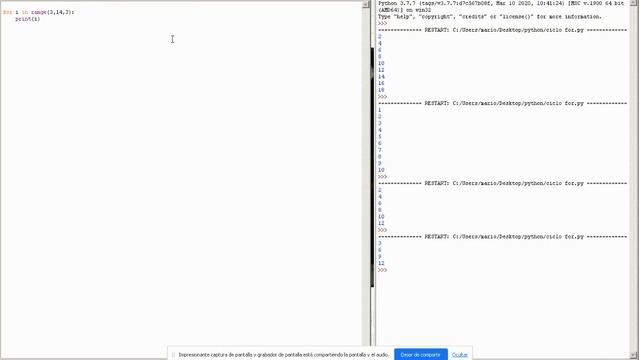Image resolution: width=640 pixels, height=360 pixels.
Task: Place cursor on the 'print(i)' code line
Action: (28, 19)
